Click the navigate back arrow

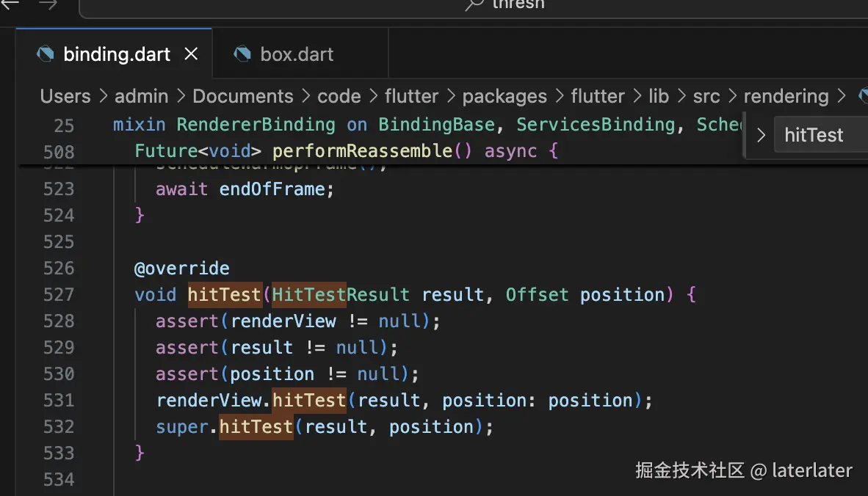point(9,4)
